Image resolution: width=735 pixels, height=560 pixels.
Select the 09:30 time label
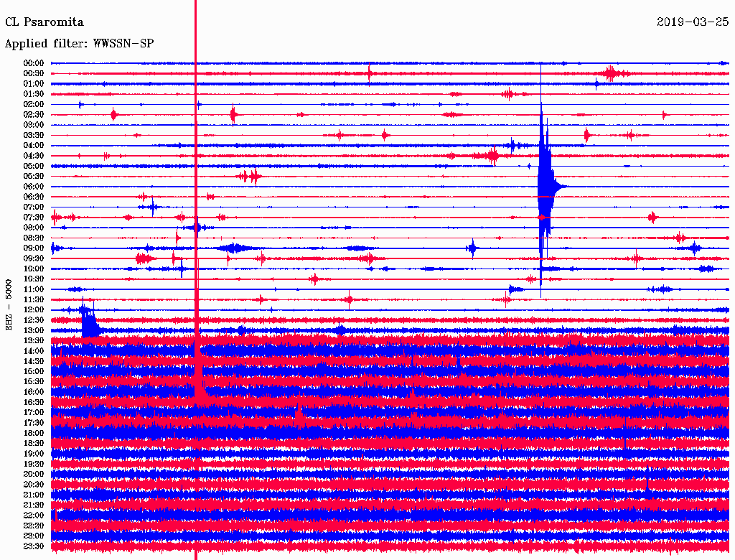(34, 259)
